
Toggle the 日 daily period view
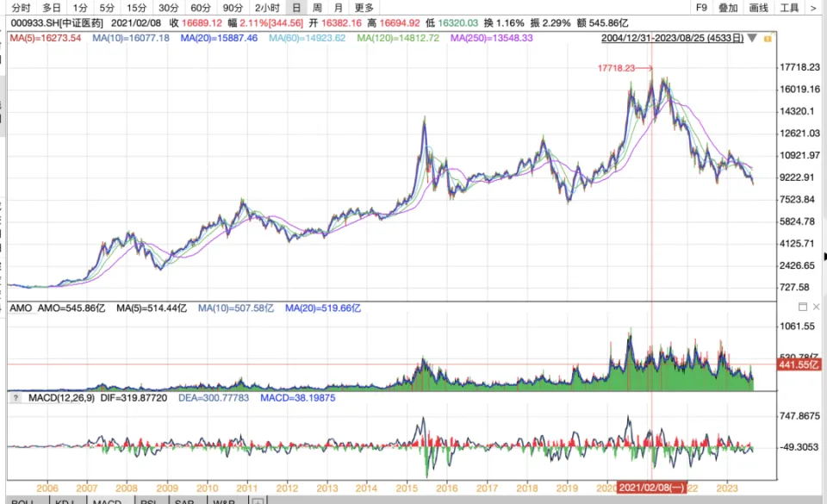pyautogui.click(x=295, y=8)
